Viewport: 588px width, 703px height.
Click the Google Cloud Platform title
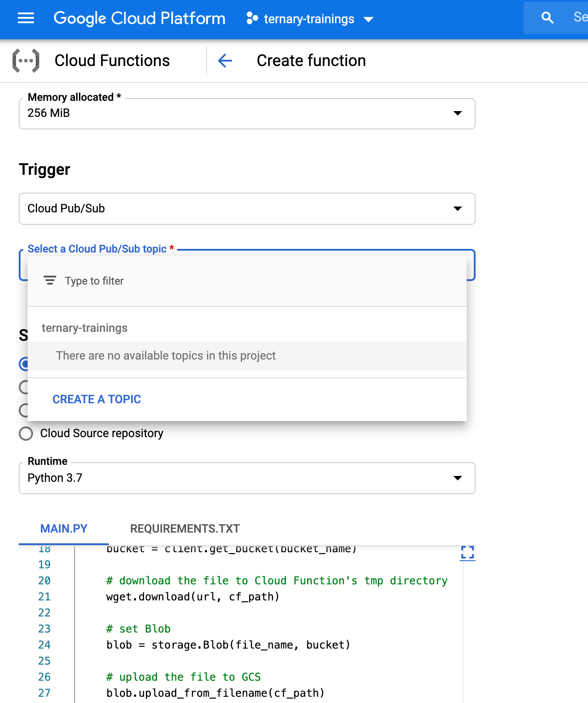tap(140, 18)
